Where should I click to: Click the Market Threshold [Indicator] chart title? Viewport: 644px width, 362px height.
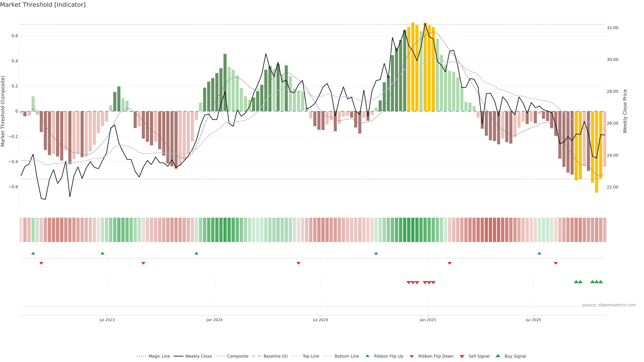(43, 5)
